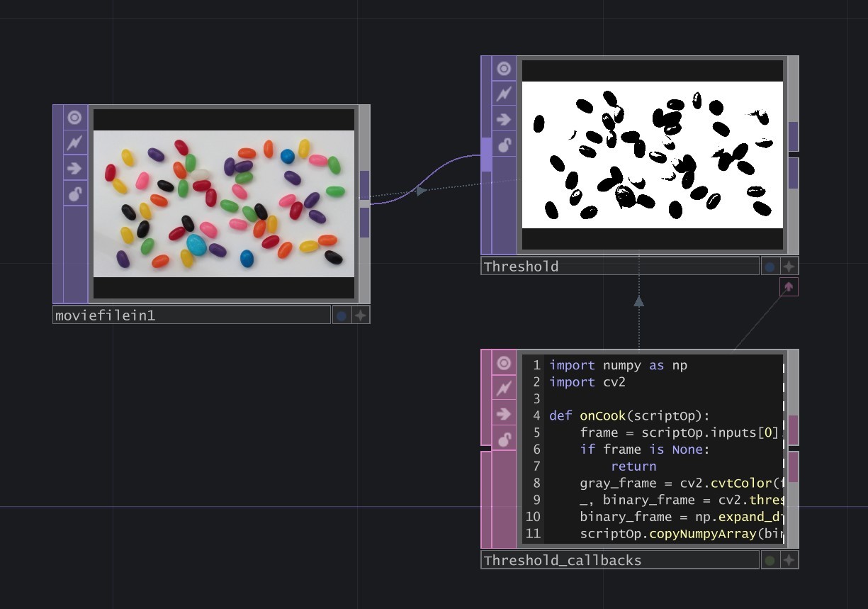Click code line 'import numpy as np'
This screenshot has height=609, width=868.
click(x=618, y=365)
